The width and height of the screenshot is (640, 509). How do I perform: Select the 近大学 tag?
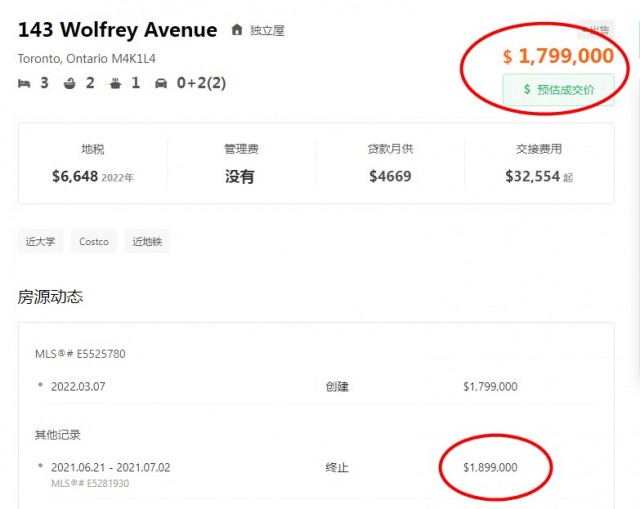pos(41,241)
